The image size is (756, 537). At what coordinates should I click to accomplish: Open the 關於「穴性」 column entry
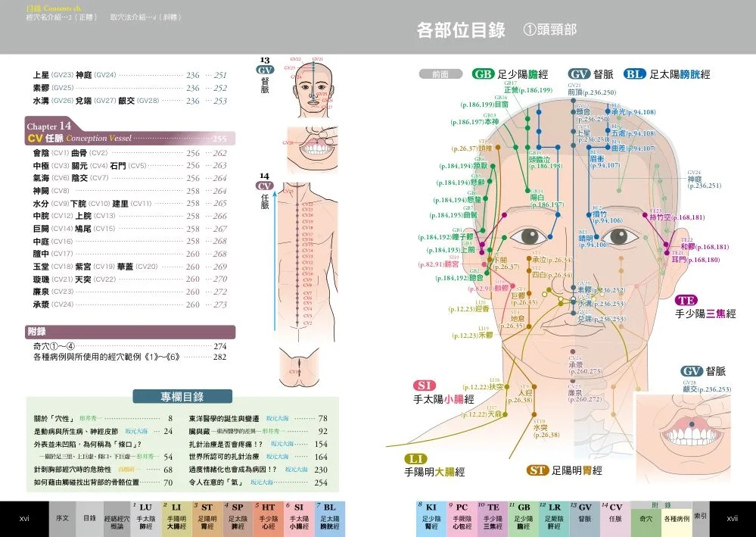tap(55, 417)
